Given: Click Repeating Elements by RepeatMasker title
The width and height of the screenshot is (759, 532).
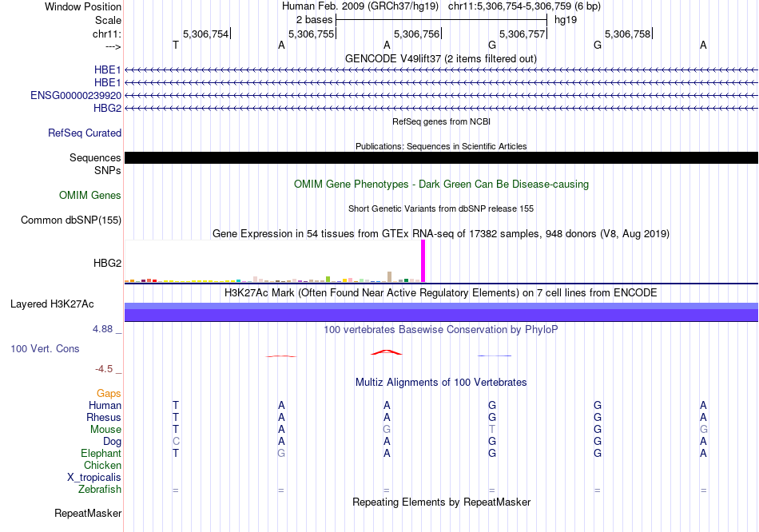Looking at the screenshot, I should coord(442,502).
